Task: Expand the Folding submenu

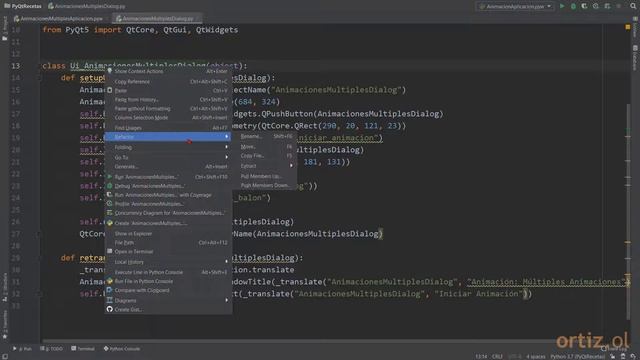Action: 168,147
